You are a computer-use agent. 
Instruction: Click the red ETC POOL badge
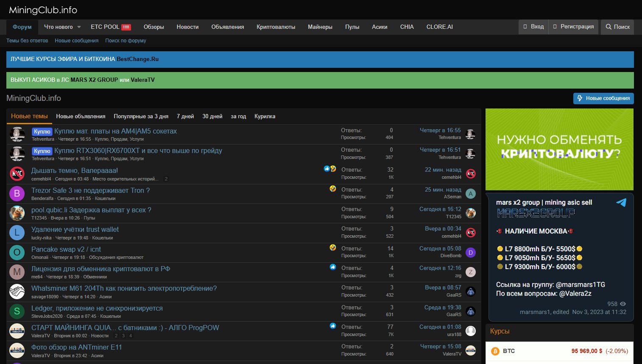[126, 27]
